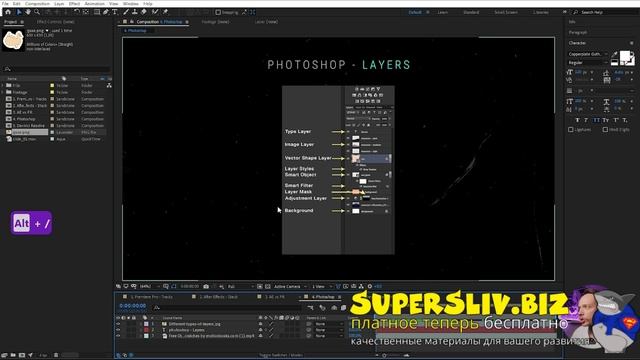Image resolution: width=640 pixels, height=360 pixels.
Task: Select the Type text tool
Action: [x=115, y=12]
